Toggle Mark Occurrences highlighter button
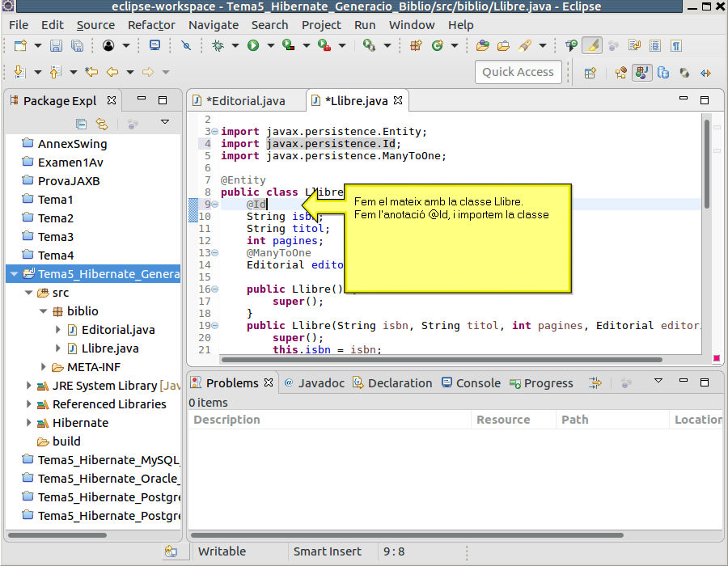This screenshot has width=728, height=566. coord(592,46)
